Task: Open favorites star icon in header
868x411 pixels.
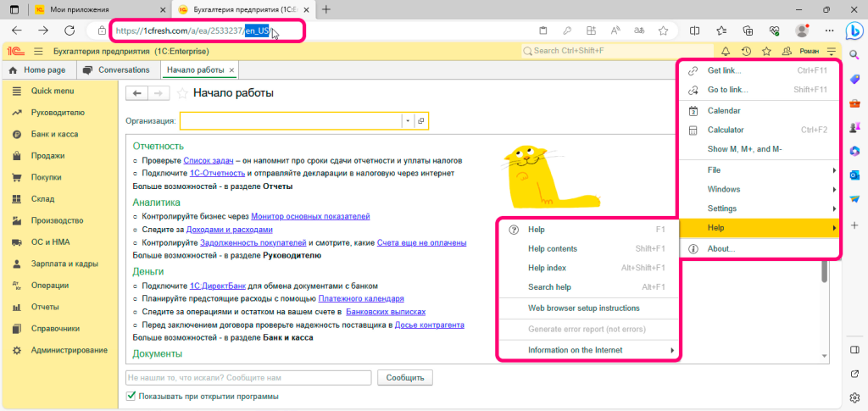Action: point(766,52)
